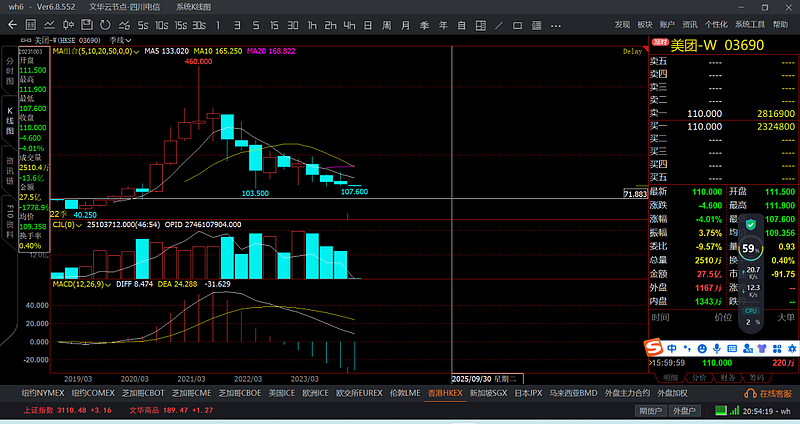Viewport: 800px width, 424px height.
Task: Open the 财务 panel tab
Action: point(728,378)
